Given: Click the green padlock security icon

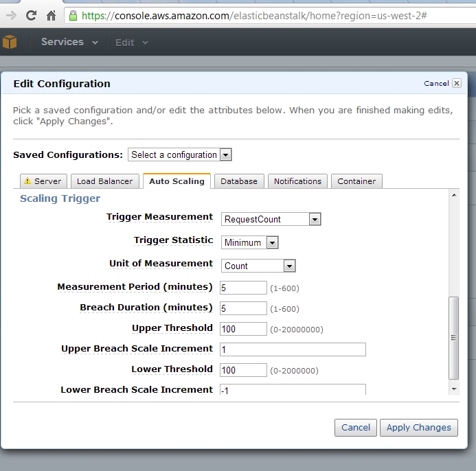Looking at the screenshot, I should (x=73, y=16).
